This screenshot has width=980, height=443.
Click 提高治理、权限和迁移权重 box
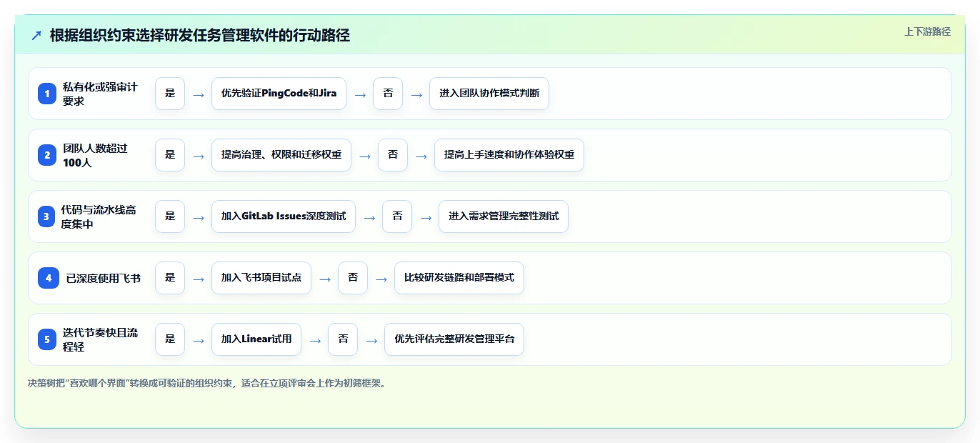281,155
